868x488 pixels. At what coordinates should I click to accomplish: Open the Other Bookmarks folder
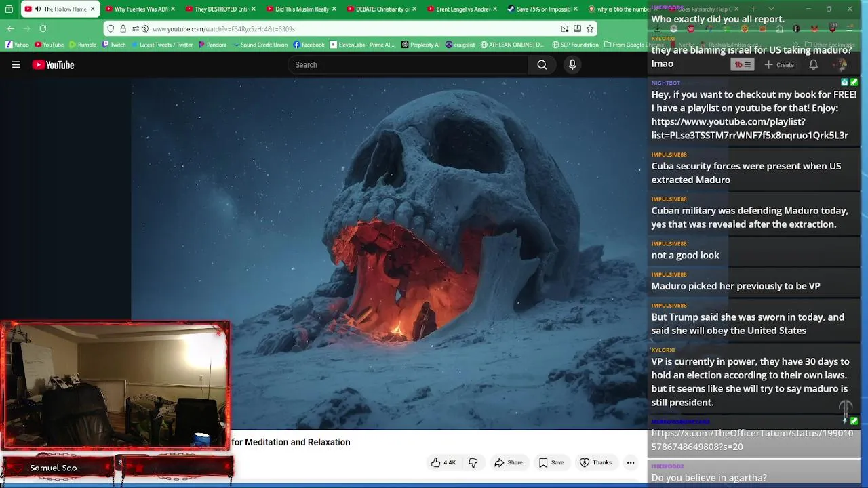[830, 45]
